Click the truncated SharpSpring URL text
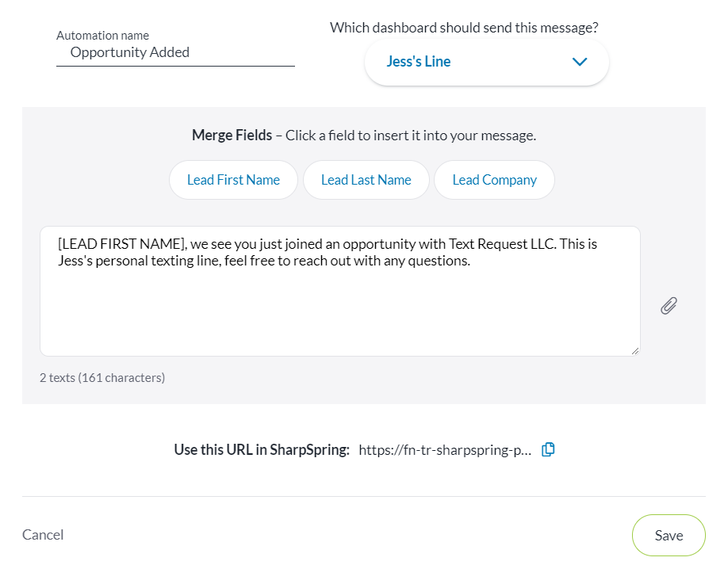Screen dimensions: 728x565 (445, 450)
